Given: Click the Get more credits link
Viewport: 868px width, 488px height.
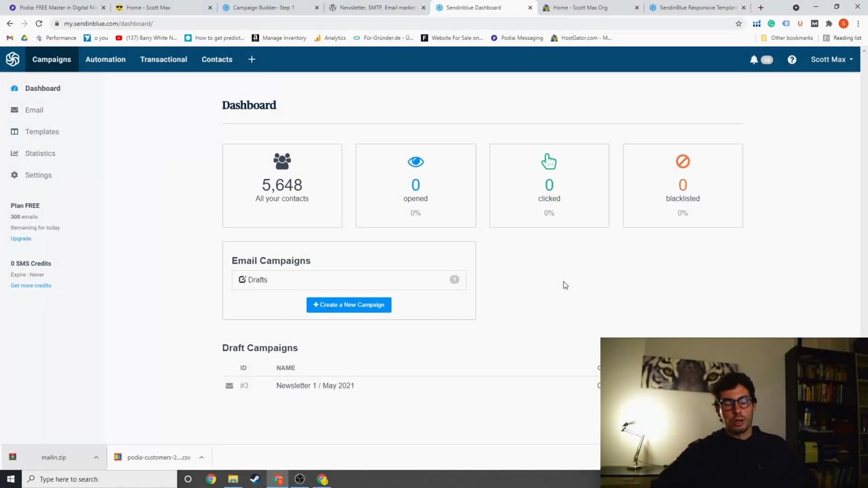Looking at the screenshot, I should 31,285.
